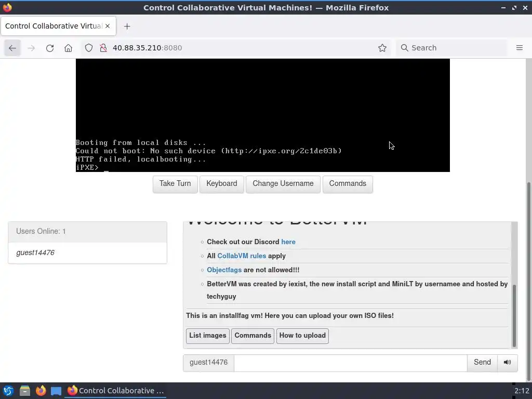This screenshot has height=399, width=532.
Task: Open the on-screen Keyboard button
Action: (x=221, y=184)
